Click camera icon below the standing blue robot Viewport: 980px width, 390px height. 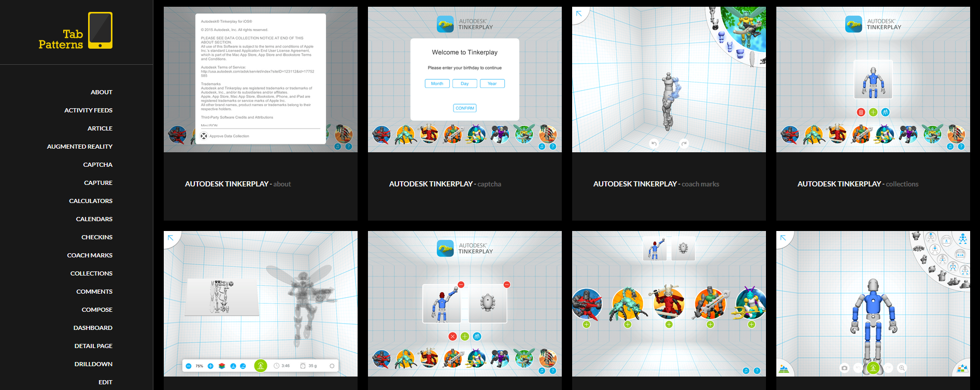coord(844,368)
